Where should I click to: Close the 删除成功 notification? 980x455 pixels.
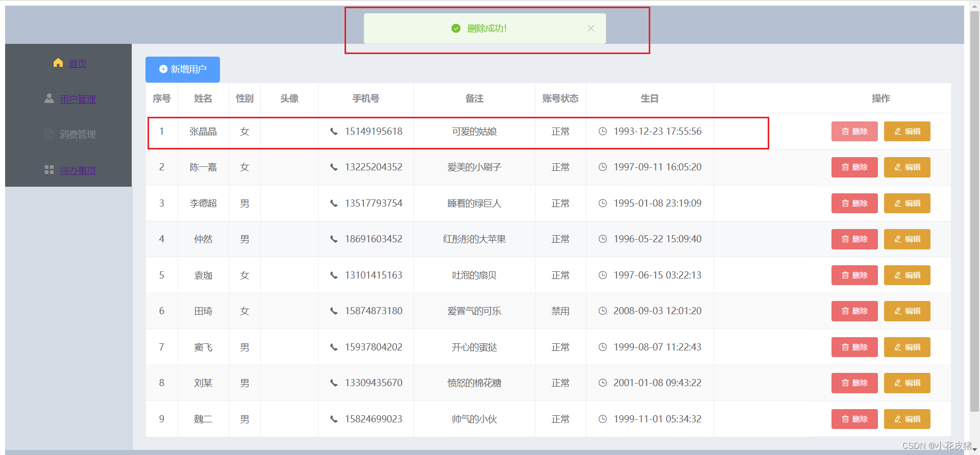coord(591,29)
